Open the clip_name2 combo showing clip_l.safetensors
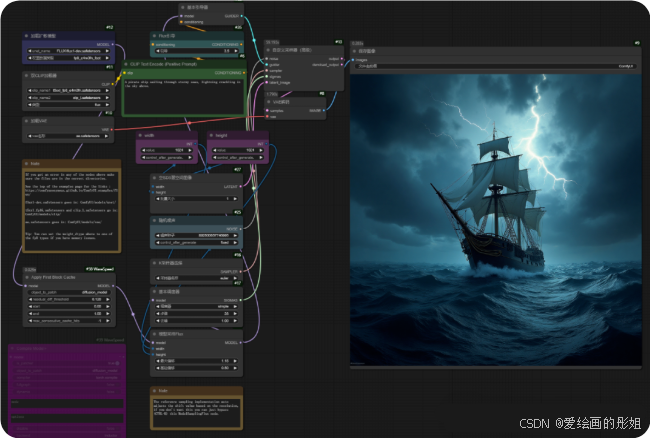The width and height of the screenshot is (650, 438). click(68, 98)
